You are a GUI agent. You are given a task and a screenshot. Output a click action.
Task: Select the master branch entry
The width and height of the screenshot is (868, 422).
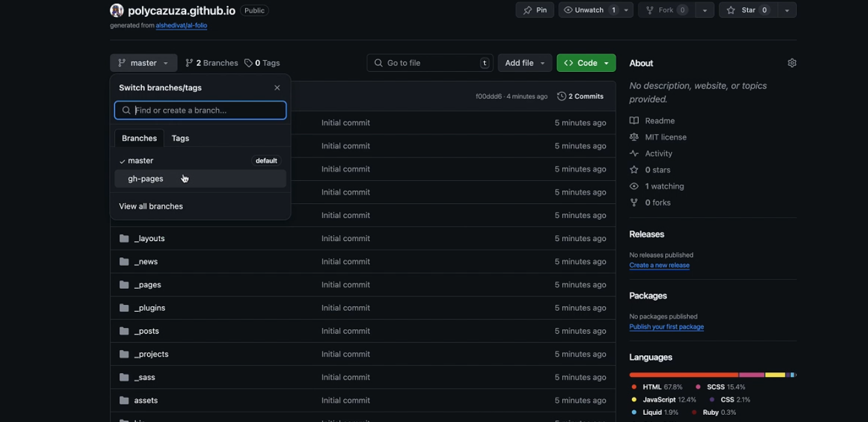pos(200,161)
